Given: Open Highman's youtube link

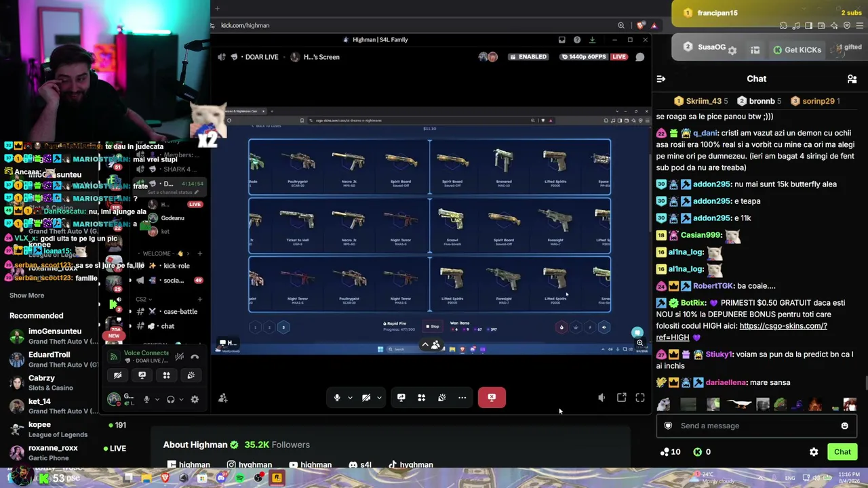Looking at the screenshot, I should point(310,465).
